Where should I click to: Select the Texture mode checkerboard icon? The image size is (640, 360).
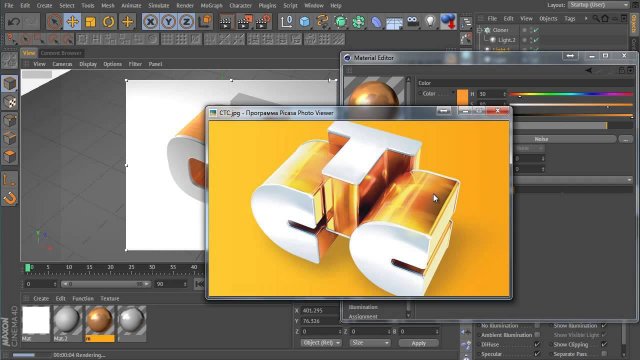(x=9, y=102)
